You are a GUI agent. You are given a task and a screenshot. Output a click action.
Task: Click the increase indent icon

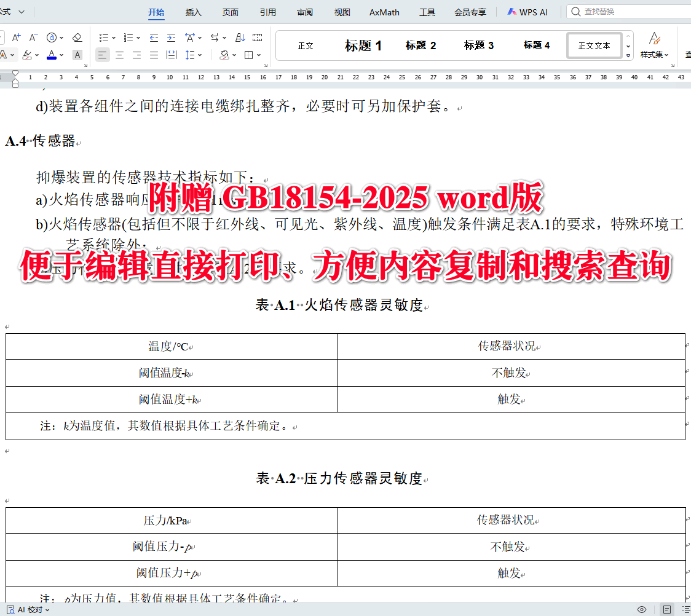click(x=170, y=38)
